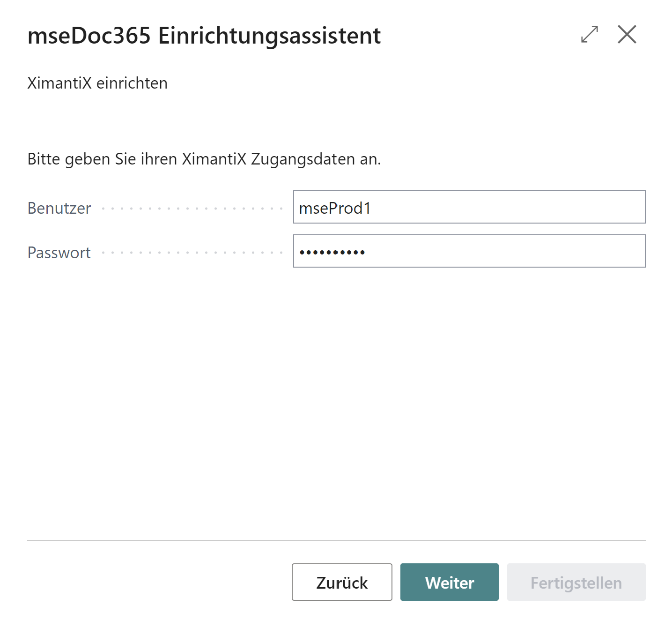Click inside the Benutzer input field

pos(468,207)
